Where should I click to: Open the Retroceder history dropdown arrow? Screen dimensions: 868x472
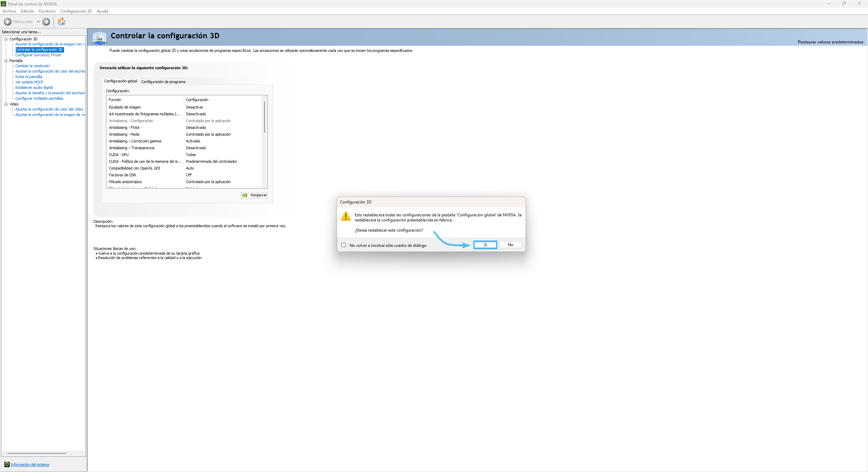[38, 22]
